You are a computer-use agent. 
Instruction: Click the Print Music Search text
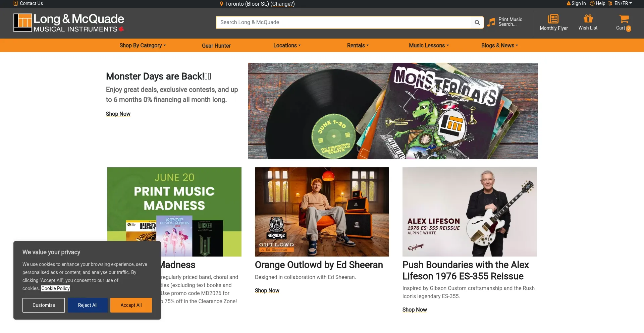510,22
